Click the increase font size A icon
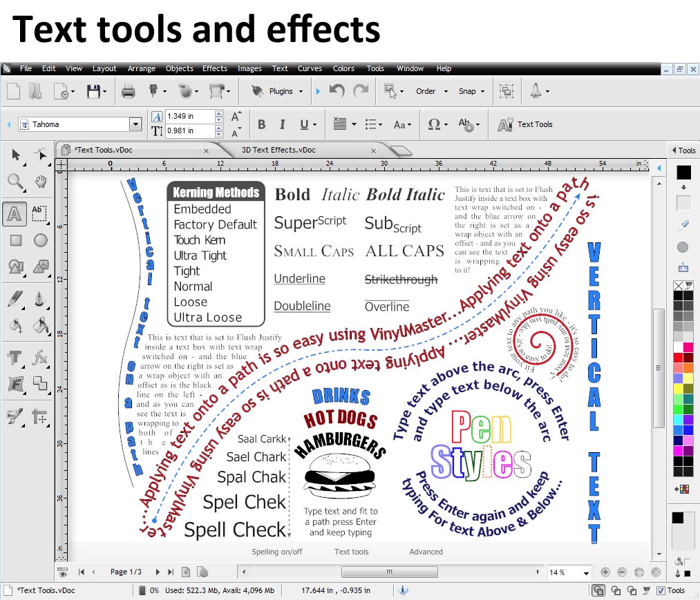Viewport: 700px width, 600px height. point(236,116)
